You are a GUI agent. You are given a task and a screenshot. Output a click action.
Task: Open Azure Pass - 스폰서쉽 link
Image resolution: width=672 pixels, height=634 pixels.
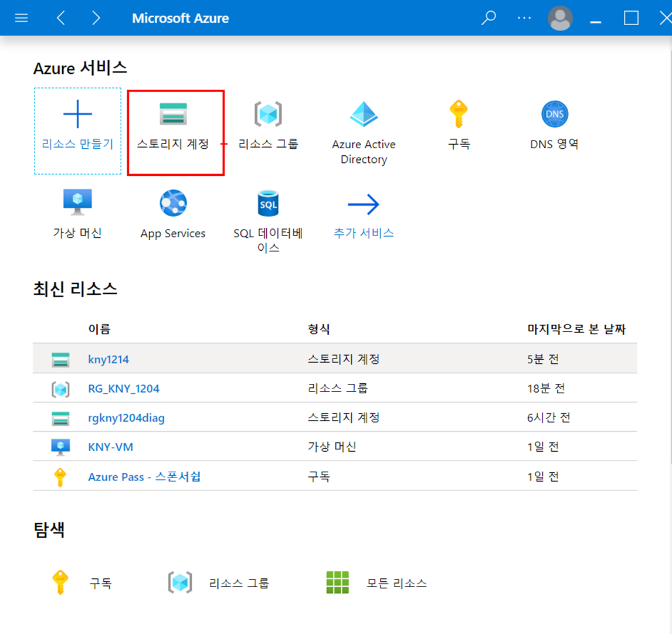coord(144,477)
